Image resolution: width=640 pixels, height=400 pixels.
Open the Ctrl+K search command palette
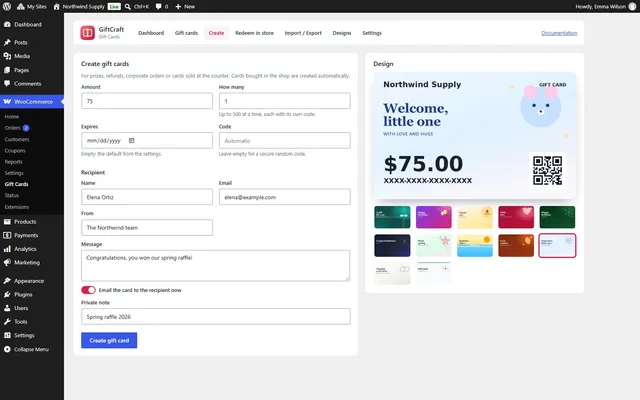tap(137, 7)
